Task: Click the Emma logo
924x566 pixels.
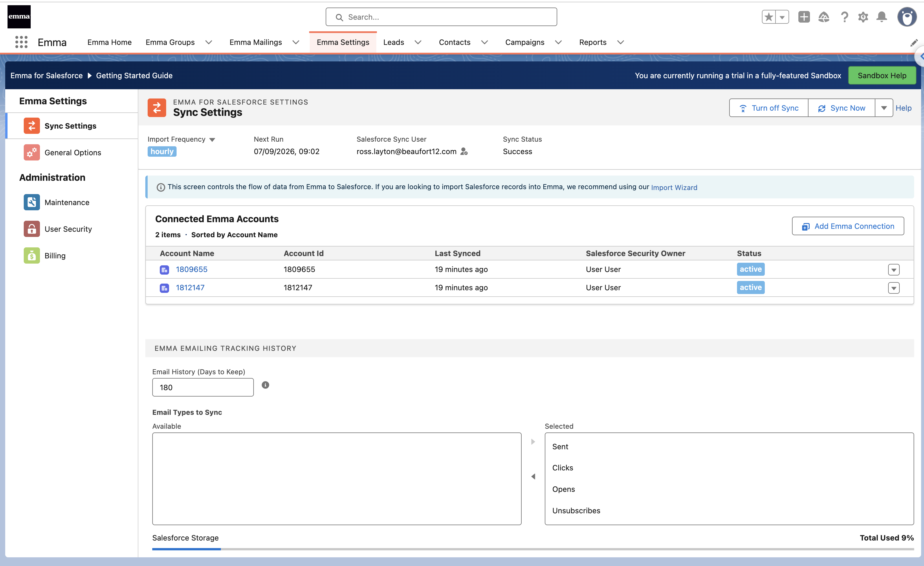Action: click(x=19, y=17)
